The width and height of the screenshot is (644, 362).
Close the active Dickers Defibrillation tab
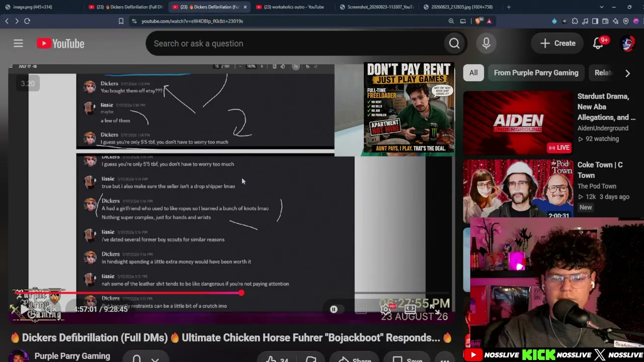[x=245, y=7]
